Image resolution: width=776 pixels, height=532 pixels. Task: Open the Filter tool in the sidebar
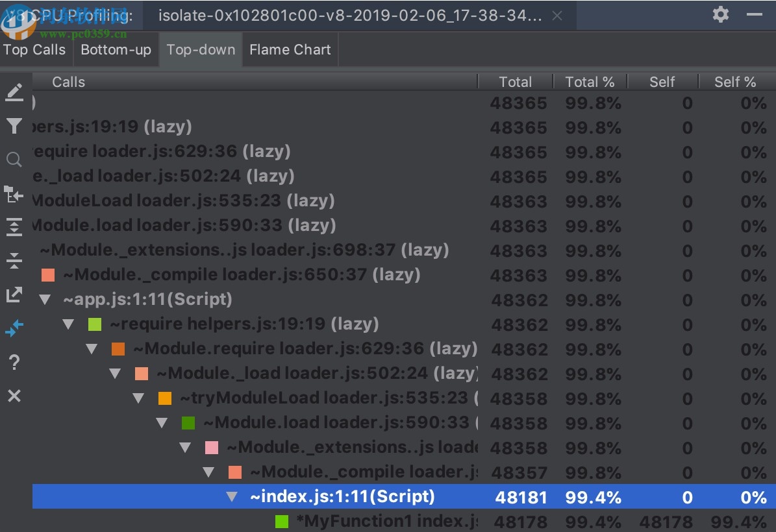pyautogui.click(x=14, y=126)
